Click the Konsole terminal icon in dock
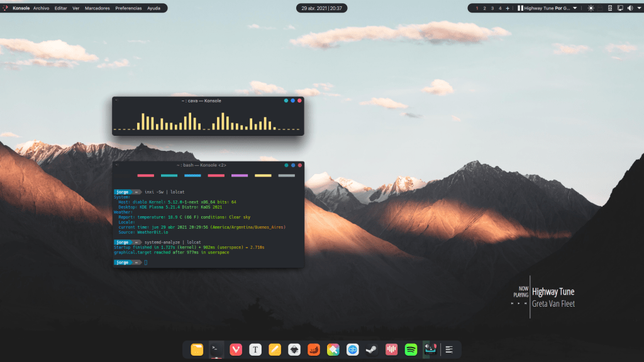The height and width of the screenshot is (362, 644). tap(216, 349)
